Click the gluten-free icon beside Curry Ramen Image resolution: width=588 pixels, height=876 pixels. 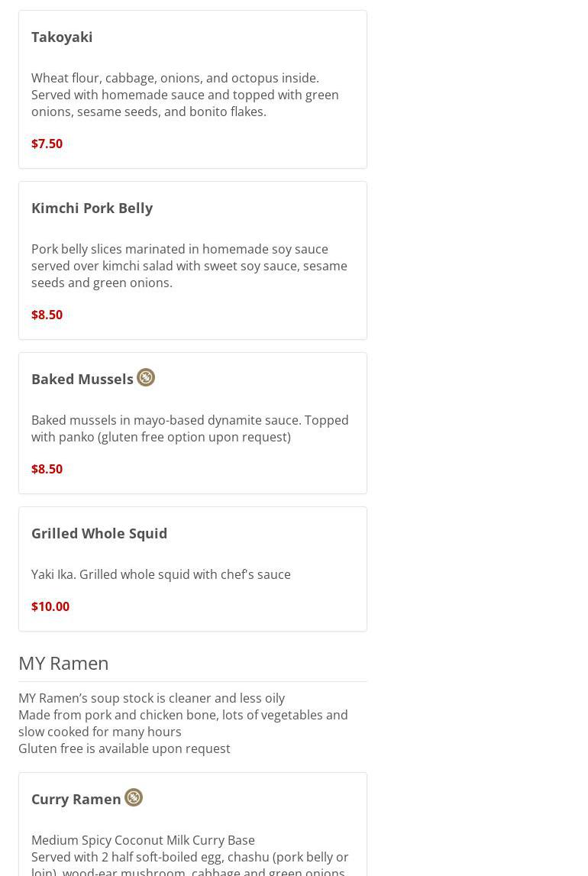(x=134, y=797)
